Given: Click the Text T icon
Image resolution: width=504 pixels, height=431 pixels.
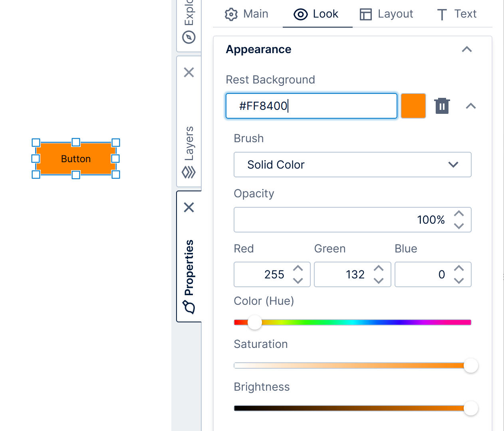Looking at the screenshot, I should (441, 14).
